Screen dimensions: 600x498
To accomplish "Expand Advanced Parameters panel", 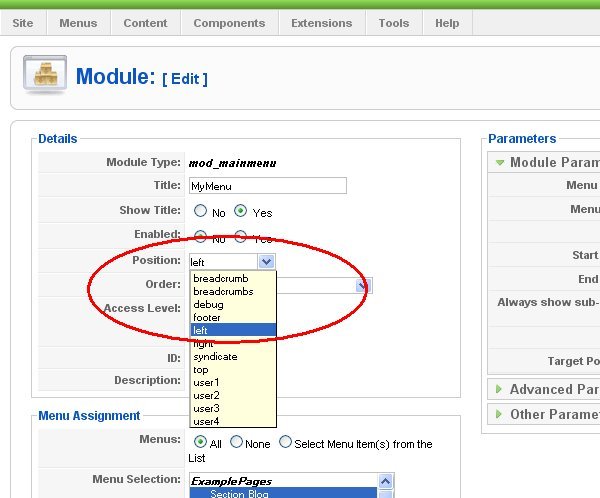I will pos(499,389).
